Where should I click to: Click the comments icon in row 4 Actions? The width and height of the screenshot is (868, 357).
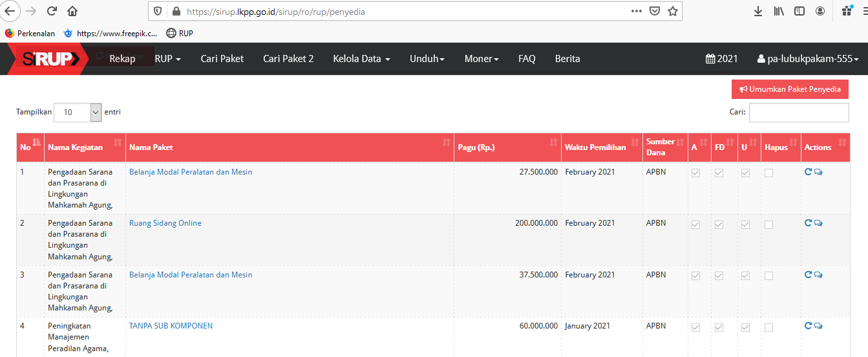[x=818, y=326]
